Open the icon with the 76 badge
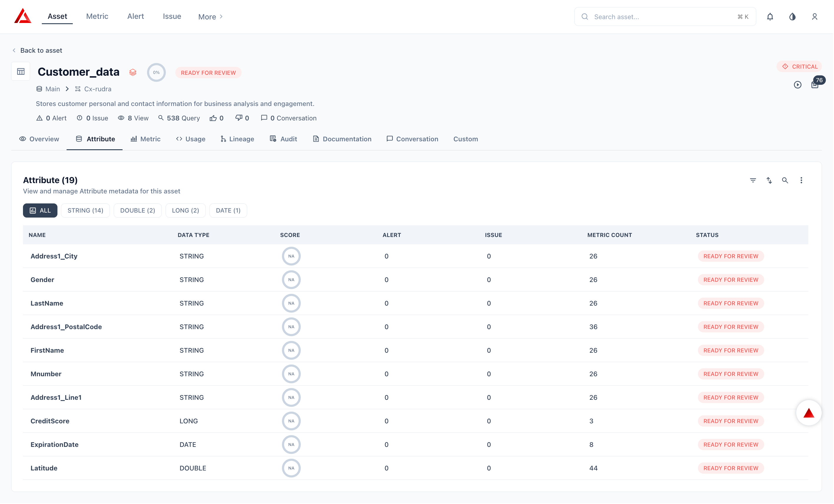This screenshot has width=834, height=504. pos(816,84)
